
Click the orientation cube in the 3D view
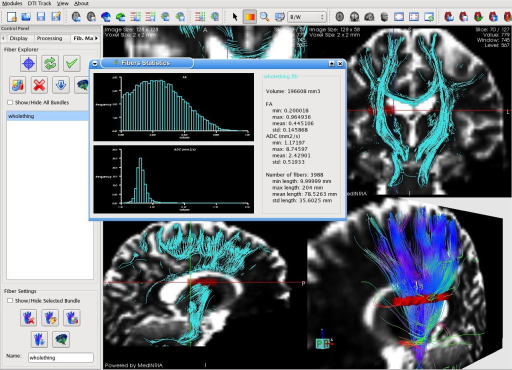[x=323, y=343]
